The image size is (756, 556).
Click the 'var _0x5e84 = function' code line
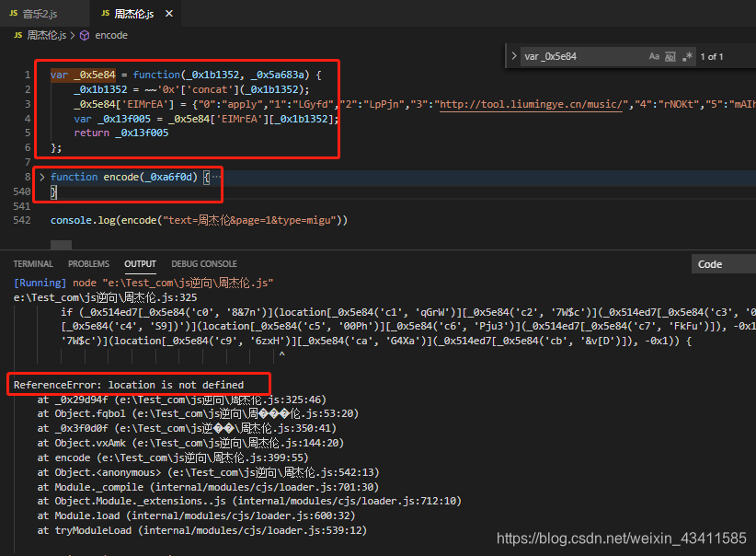(186, 75)
